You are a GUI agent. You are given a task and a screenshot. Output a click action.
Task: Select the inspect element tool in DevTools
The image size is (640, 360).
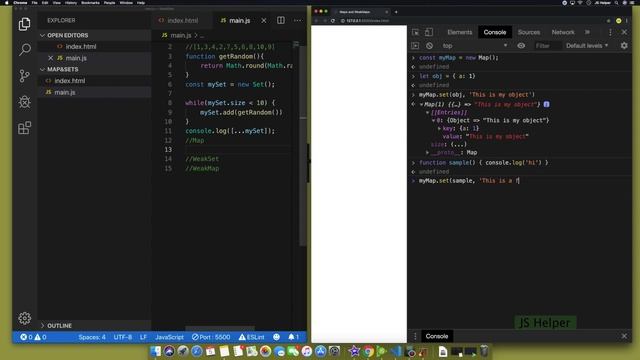416,32
